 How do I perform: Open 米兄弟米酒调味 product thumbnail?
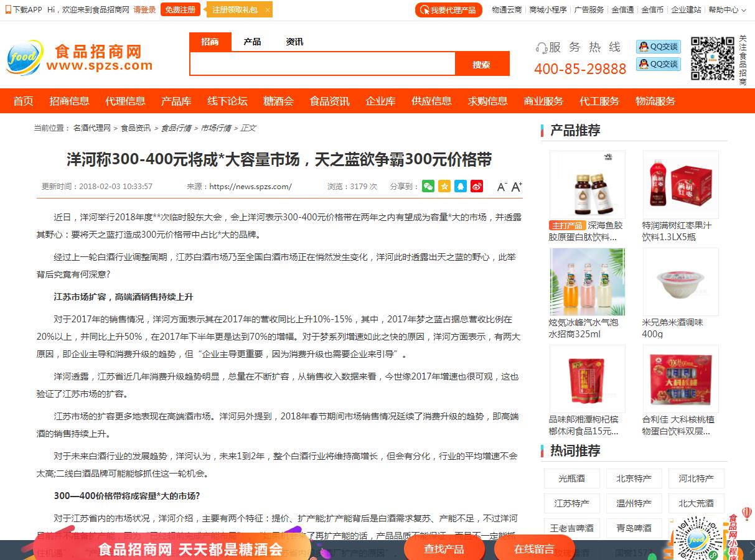click(681, 282)
